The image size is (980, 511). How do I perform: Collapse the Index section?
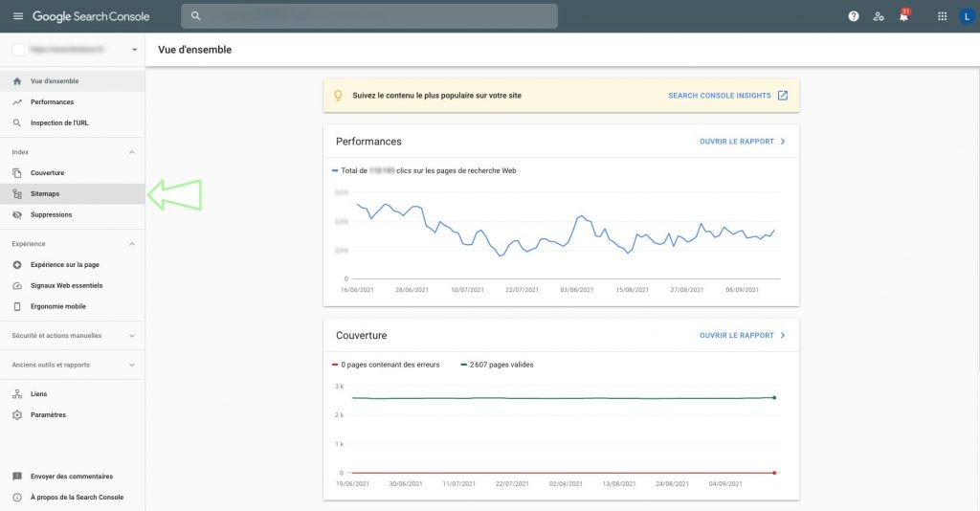coord(132,152)
